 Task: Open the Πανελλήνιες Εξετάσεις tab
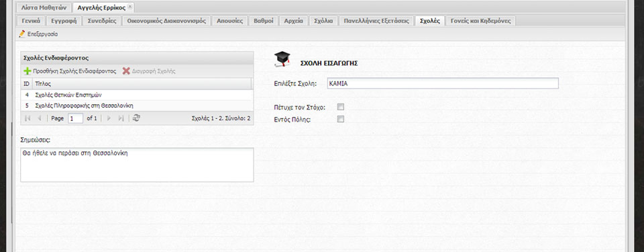pyautogui.click(x=376, y=21)
